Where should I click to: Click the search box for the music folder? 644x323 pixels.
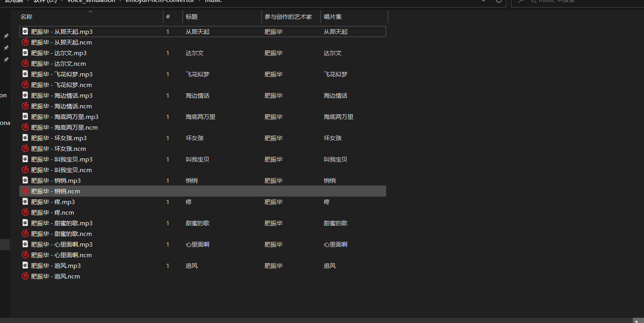pyautogui.click(x=572, y=2)
